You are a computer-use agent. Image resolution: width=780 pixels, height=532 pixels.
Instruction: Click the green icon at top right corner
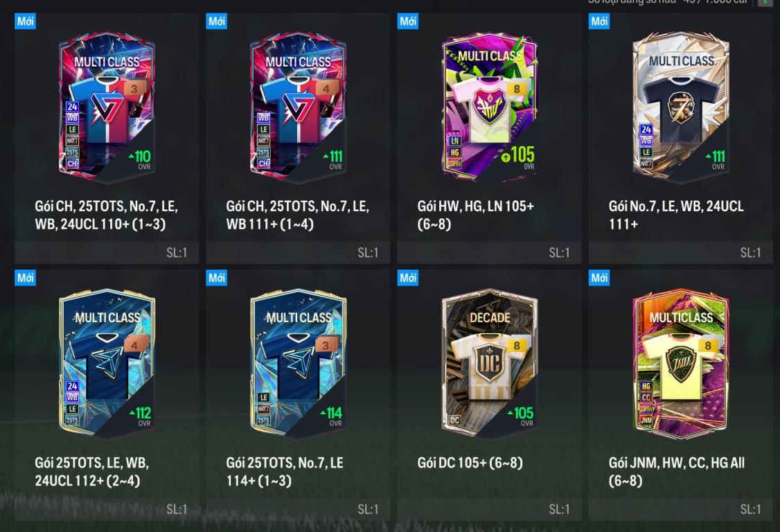(765, 3)
